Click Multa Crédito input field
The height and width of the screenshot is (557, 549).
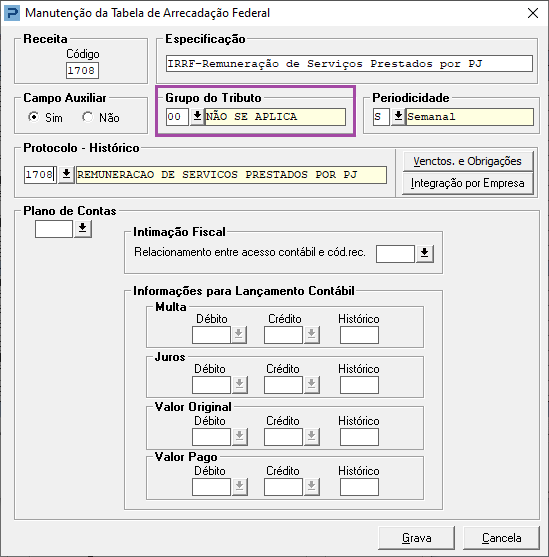click(283, 335)
